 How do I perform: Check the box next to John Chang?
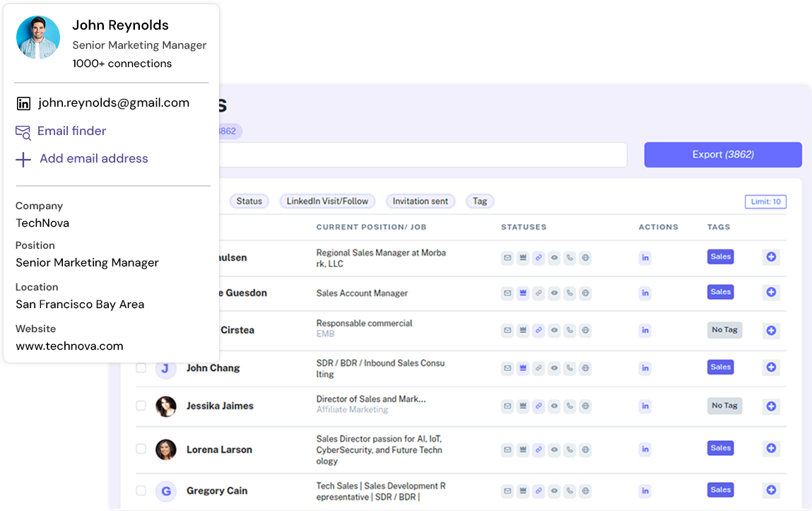(141, 368)
